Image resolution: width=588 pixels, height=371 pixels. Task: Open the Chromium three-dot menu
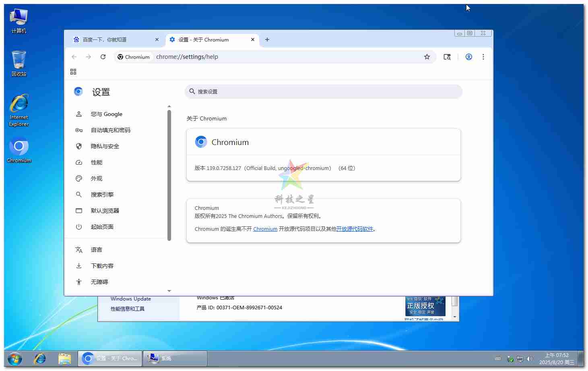pos(483,57)
